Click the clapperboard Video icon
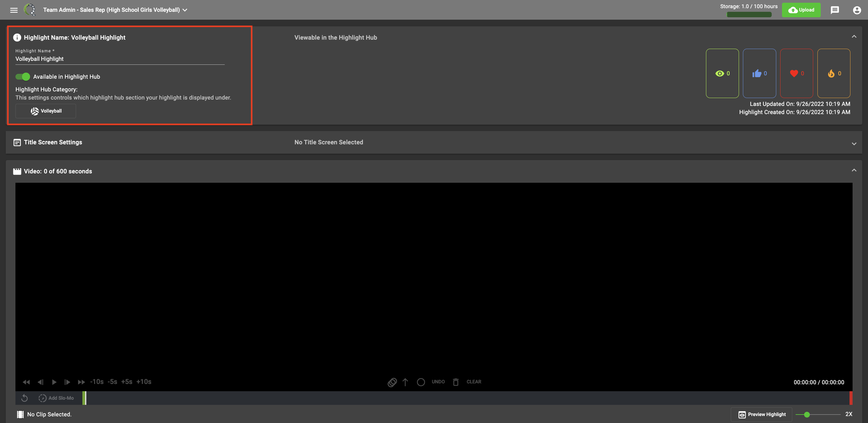The image size is (868, 423). coord(17,172)
